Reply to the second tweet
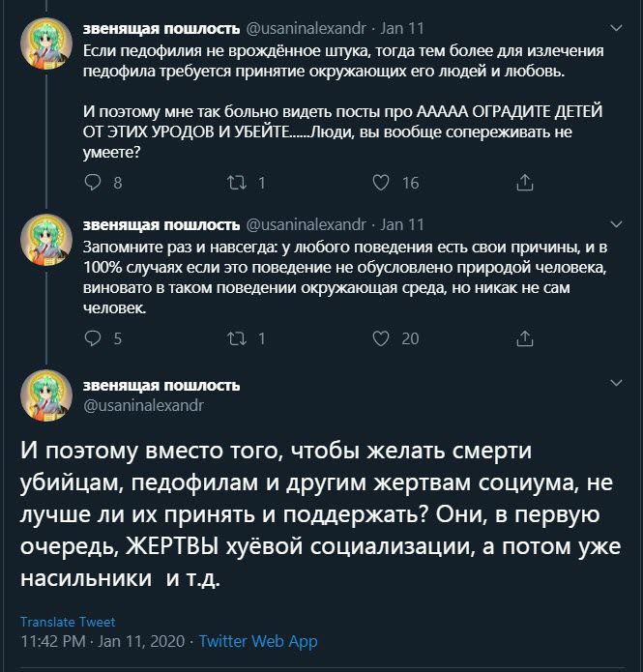Screen dimensions: 643x672 tap(94, 338)
